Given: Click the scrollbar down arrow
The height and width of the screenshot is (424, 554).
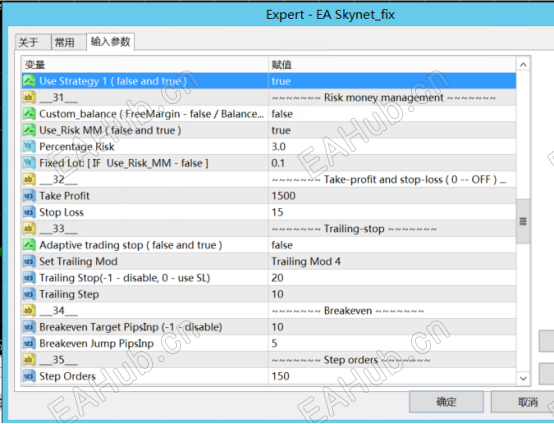Looking at the screenshot, I should click(523, 378).
